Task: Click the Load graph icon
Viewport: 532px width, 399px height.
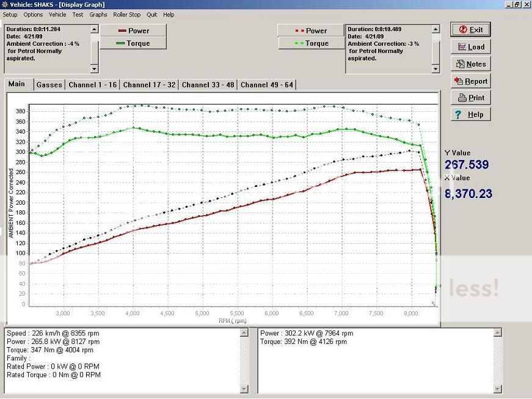Action: tap(462, 47)
